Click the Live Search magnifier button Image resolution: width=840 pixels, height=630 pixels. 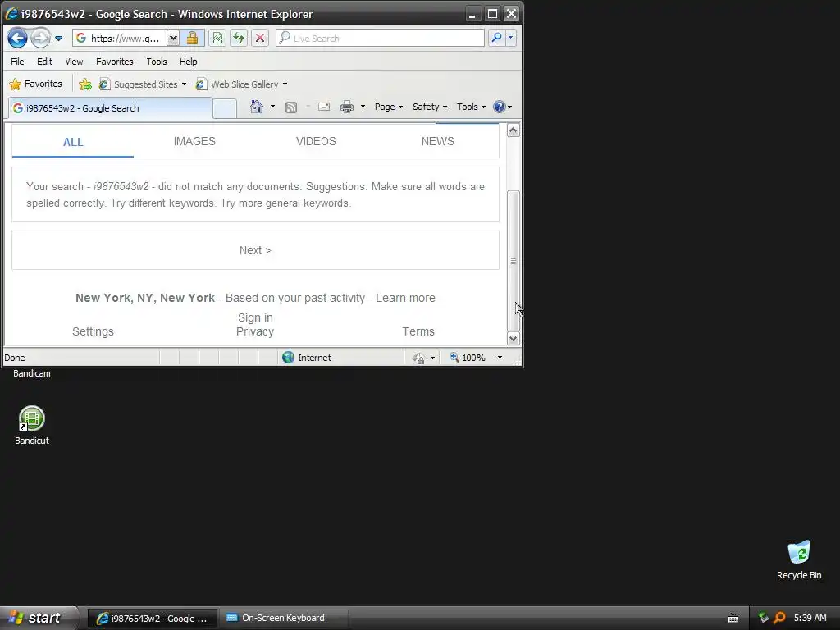pos(496,38)
